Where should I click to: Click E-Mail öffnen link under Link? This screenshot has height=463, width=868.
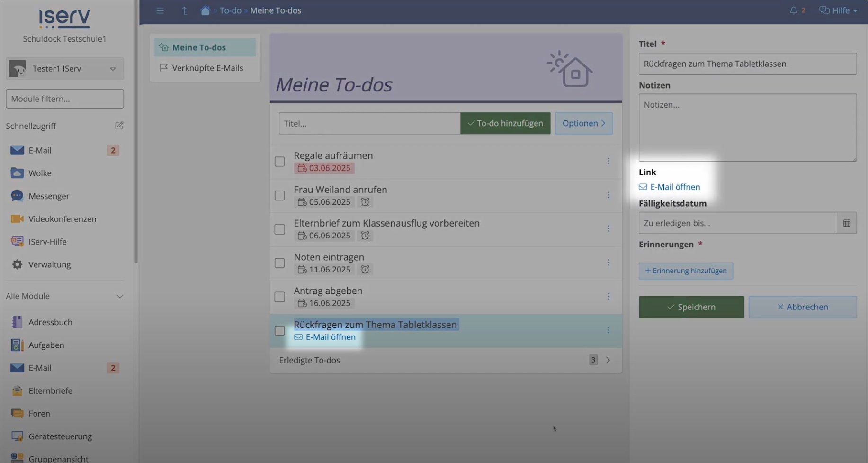[x=674, y=187]
